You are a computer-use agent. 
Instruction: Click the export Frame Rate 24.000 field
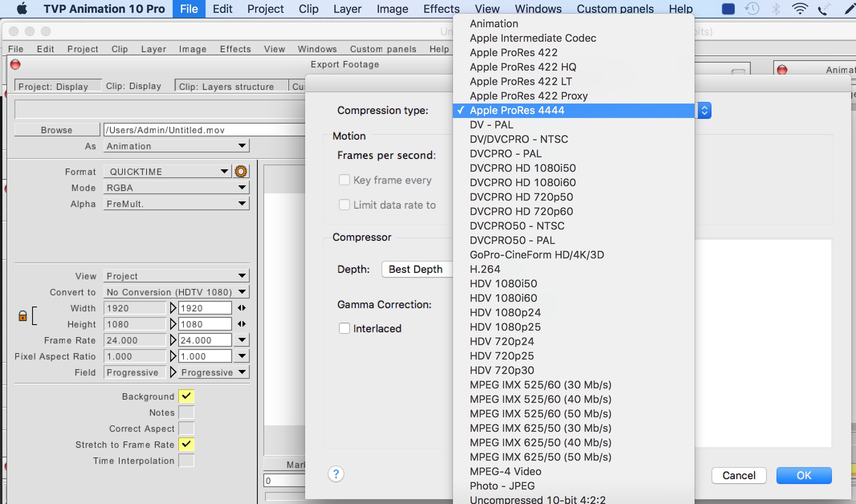tap(205, 340)
